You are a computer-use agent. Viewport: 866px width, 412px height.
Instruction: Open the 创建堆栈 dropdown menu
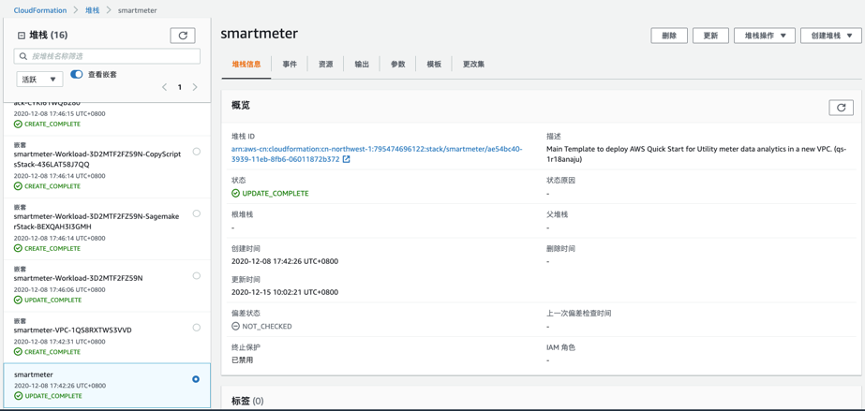tap(831, 35)
